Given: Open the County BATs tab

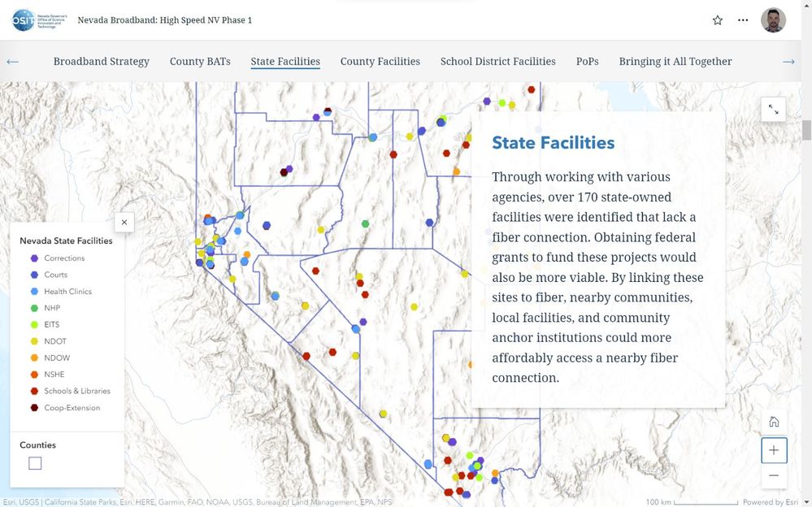Looking at the screenshot, I should pos(200,62).
